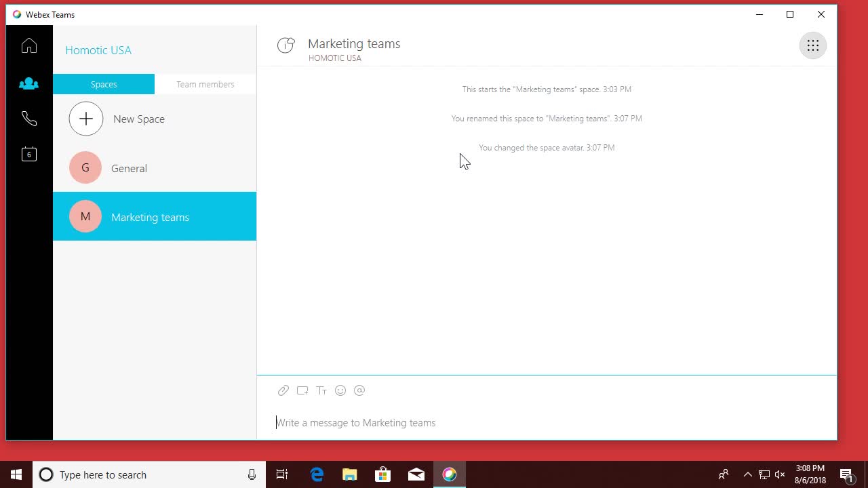Show hidden system tray icons

pos(747,474)
